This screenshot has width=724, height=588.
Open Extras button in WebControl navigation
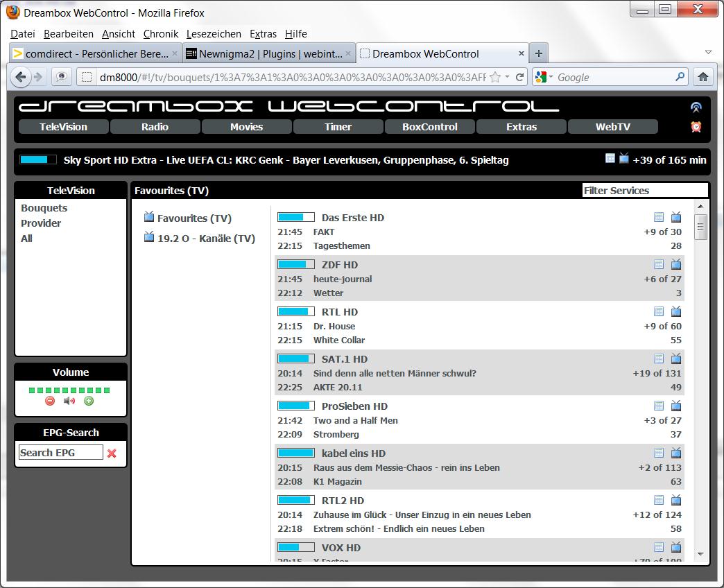pos(522,127)
